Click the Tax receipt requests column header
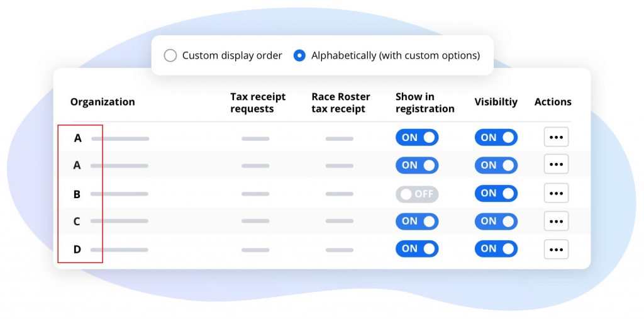The image size is (644, 319). [258, 103]
